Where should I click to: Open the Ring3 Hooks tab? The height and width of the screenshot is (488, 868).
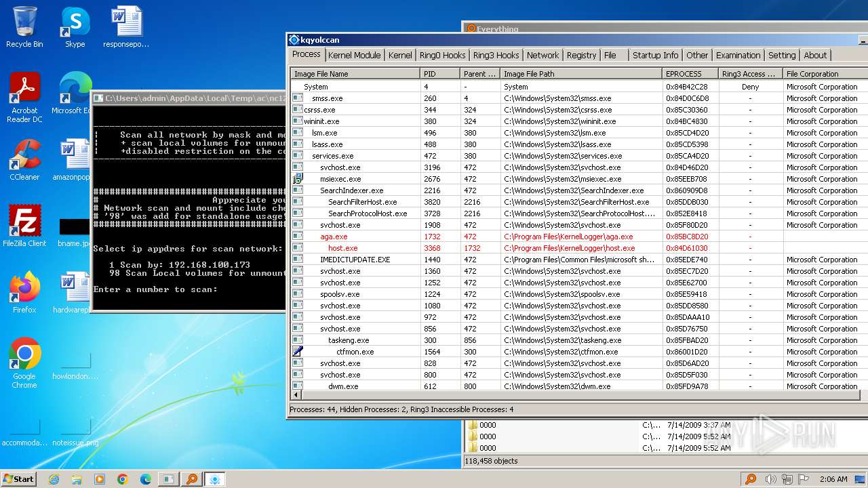coord(496,56)
